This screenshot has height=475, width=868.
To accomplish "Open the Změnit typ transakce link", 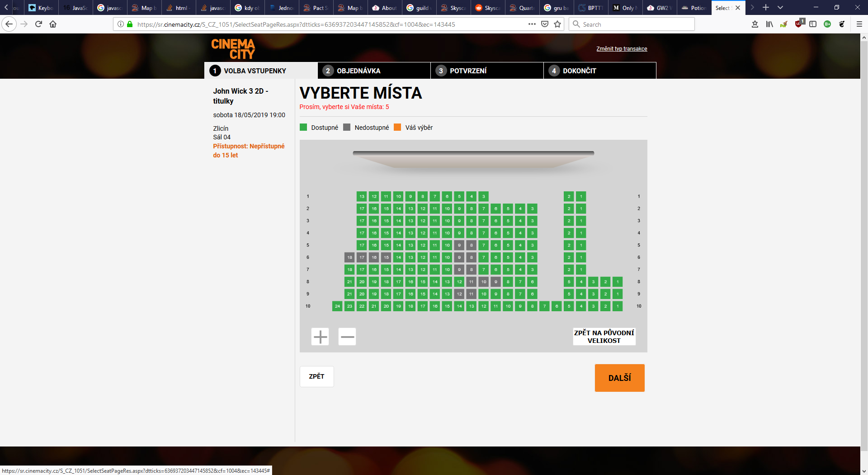I will (622, 49).
